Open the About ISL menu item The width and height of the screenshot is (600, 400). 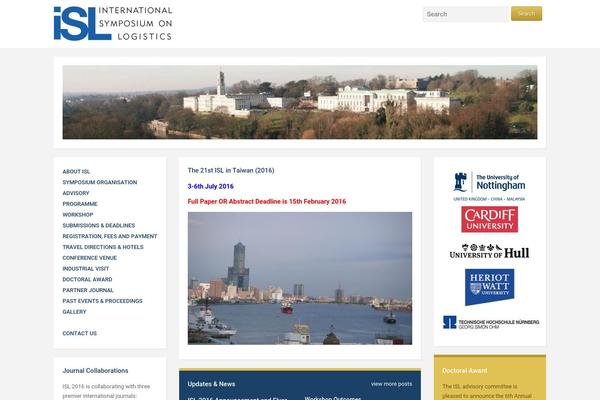pos(76,171)
